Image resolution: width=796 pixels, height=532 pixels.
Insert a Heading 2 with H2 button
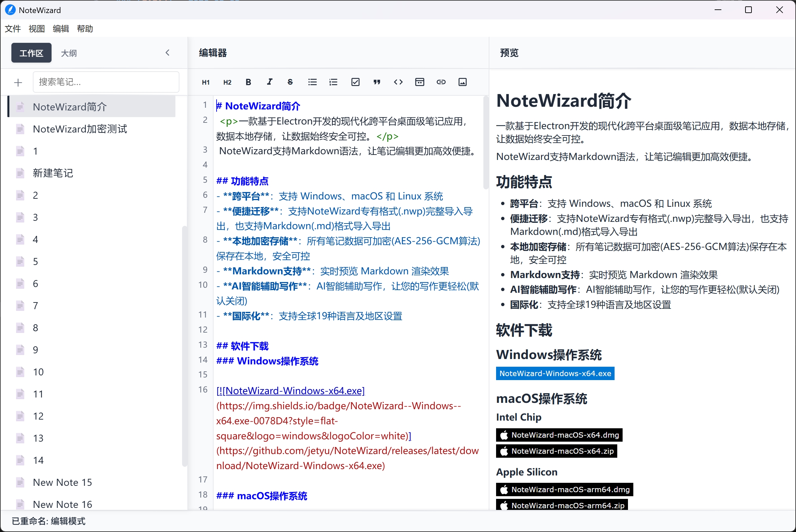(x=227, y=82)
